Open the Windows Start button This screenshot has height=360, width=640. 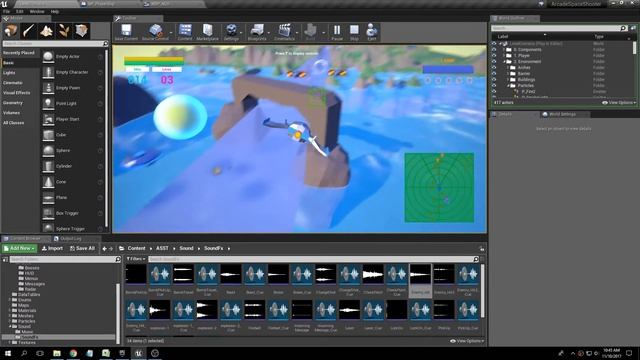point(8,353)
